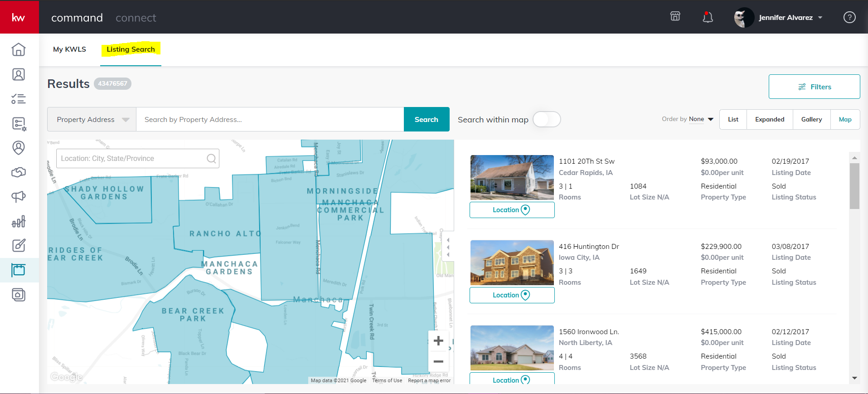
Task: Click the 1101 20Th St Sw address
Action: tap(587, 161)
